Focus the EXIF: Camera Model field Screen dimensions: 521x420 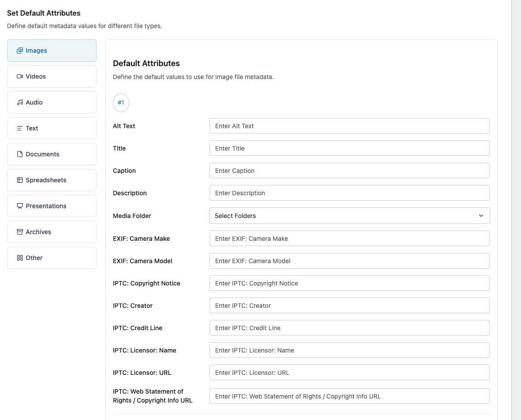(349, 261)
